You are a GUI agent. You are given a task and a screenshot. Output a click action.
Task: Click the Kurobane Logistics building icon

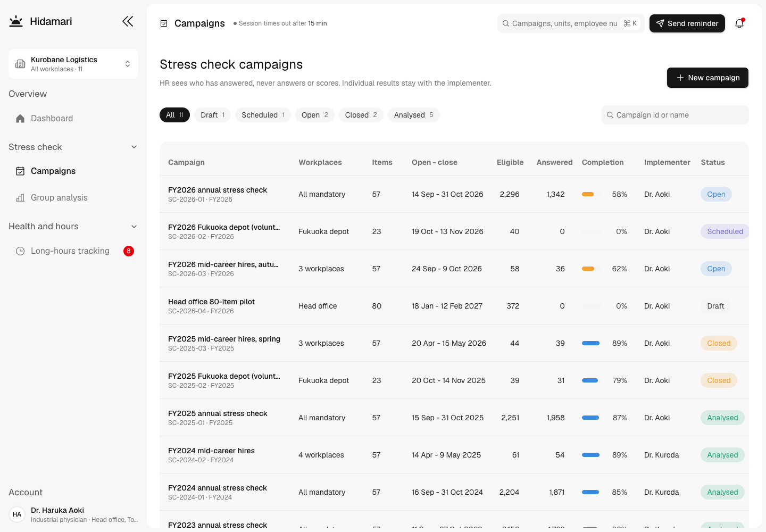pos(20,64)
